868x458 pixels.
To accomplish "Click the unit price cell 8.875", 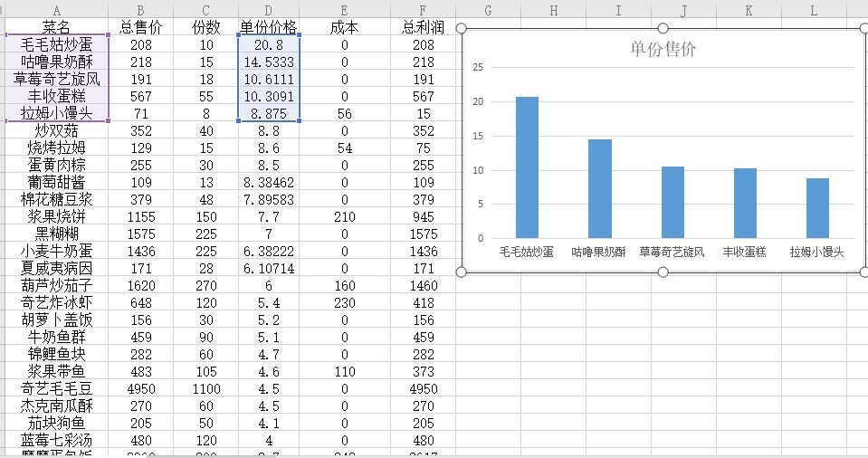I will 269,113.
